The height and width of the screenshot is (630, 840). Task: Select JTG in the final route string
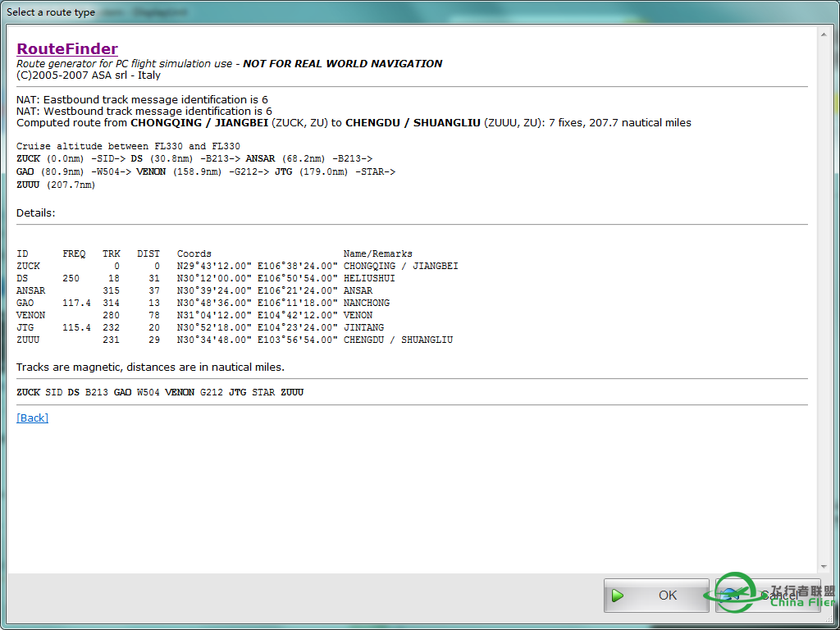pyautogui.click(x=237, y=393)
